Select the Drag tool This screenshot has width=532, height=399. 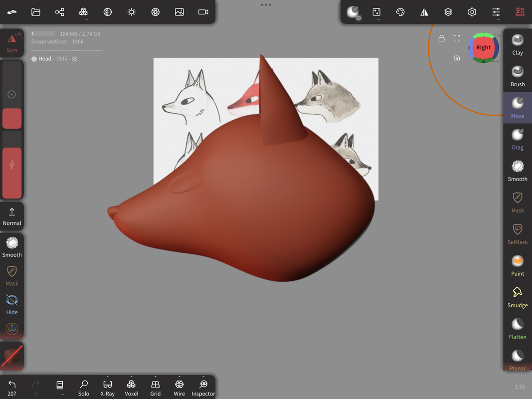pos(518,140)
